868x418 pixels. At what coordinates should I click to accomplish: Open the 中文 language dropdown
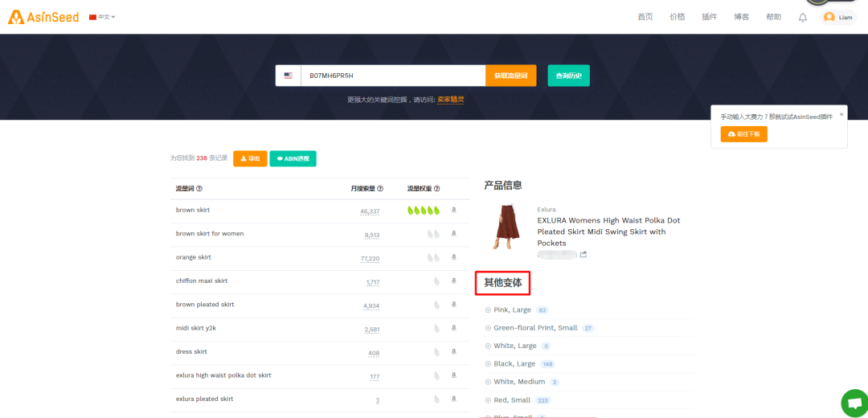pos(102,17)
